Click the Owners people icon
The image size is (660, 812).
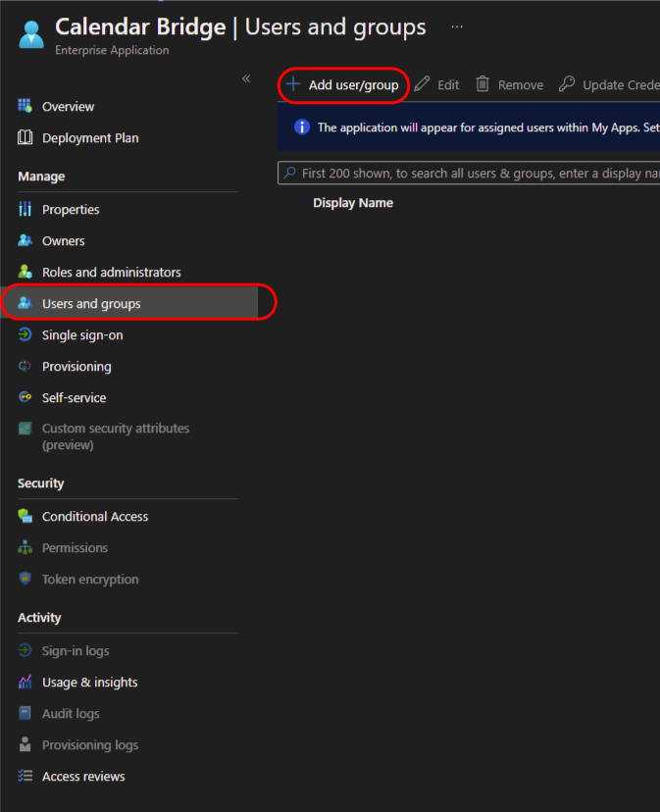(x=25, y=240)
